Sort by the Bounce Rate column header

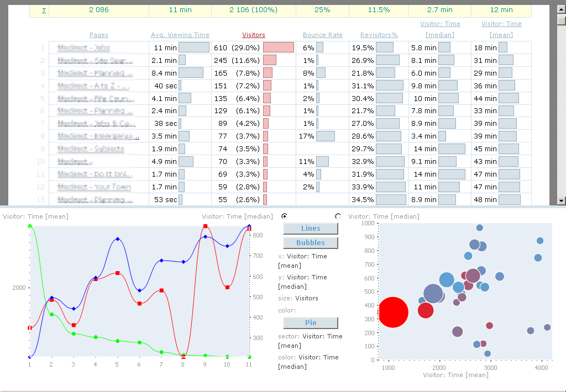click(322, 35)
